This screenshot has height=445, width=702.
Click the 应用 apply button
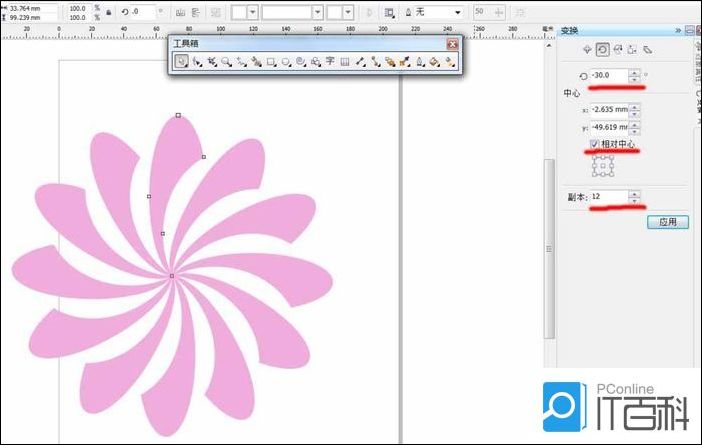click(668, 222)
